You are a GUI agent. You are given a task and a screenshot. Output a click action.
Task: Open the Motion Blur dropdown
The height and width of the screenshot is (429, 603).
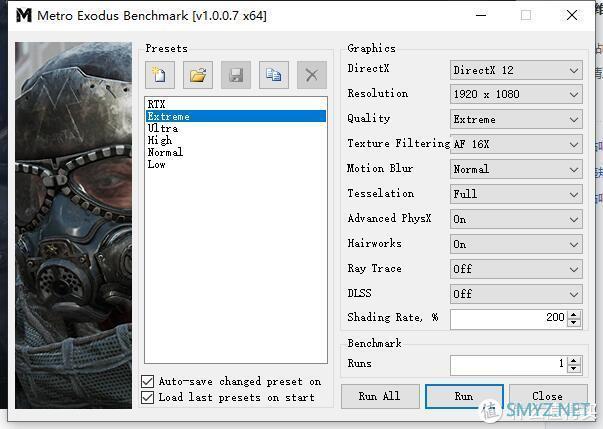pyautogui.click(x=516, y=170)
